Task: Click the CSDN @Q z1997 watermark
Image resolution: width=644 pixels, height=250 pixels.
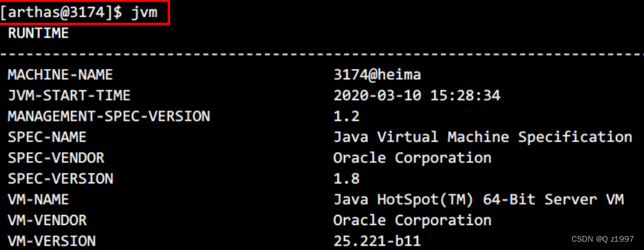Action: (x=602, y=239)
